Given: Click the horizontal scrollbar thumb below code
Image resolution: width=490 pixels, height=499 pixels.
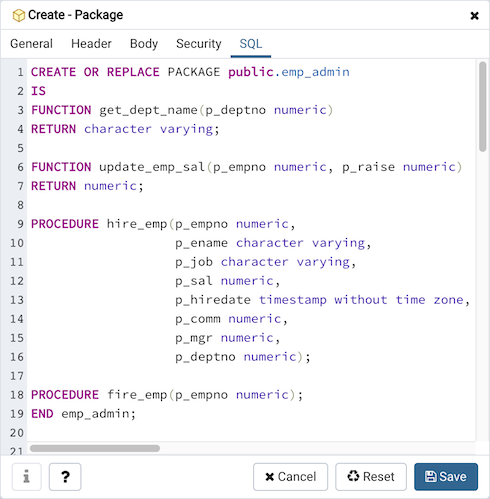Looking at the screenshot, I should click(x=95, y=448).
